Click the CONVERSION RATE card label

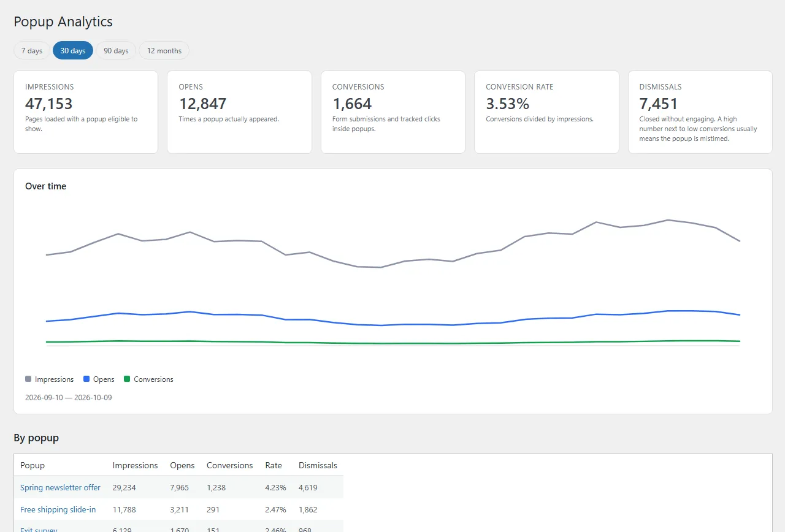[519, 87]
